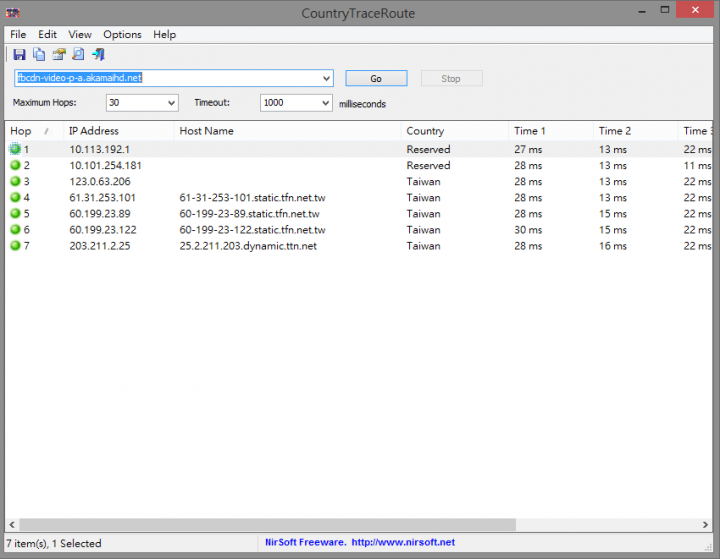Sort by the Host Name column header
Image resolution: width=720 pixels, height=559 pixels.
[287, 131]
